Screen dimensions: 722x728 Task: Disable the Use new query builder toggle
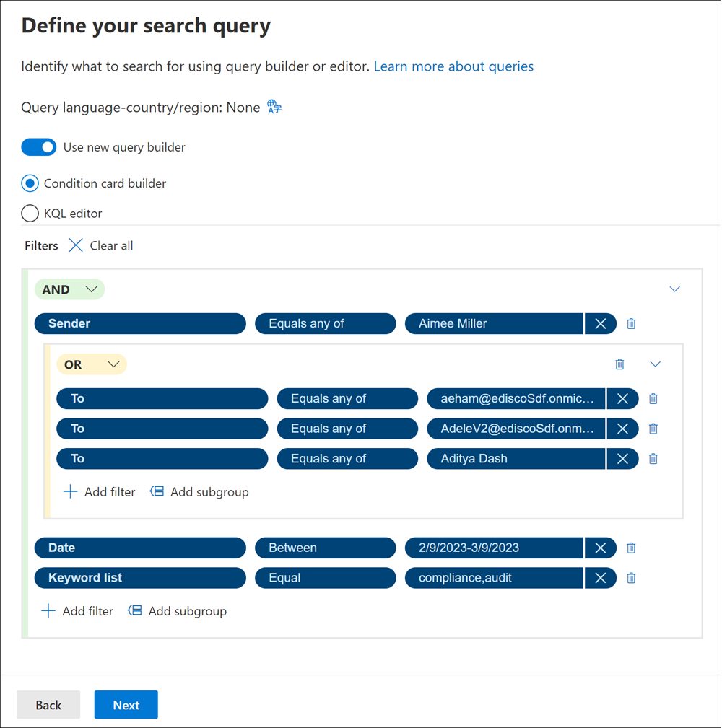coord(38,146)
